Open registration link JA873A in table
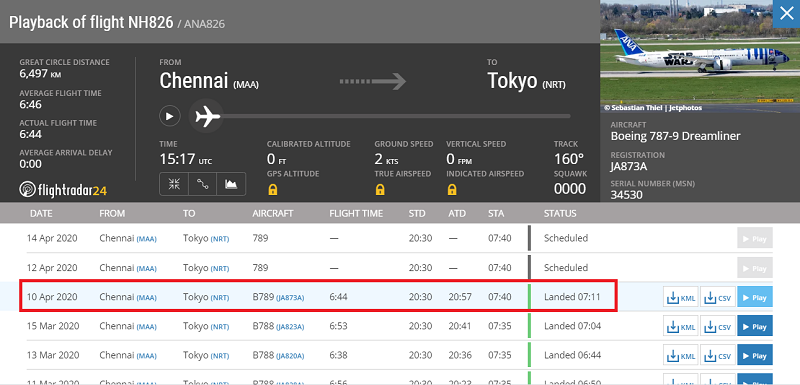800x385 pixels. coord(290,298)
